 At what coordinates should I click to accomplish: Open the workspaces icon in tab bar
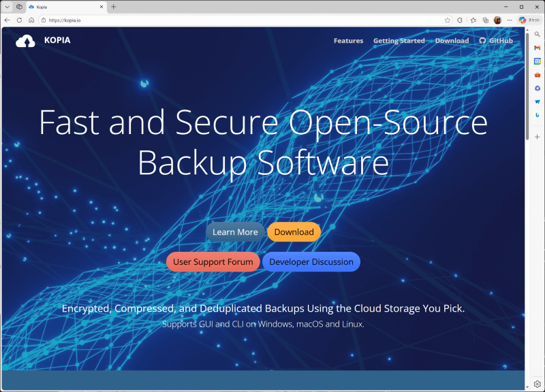point(20,7)
